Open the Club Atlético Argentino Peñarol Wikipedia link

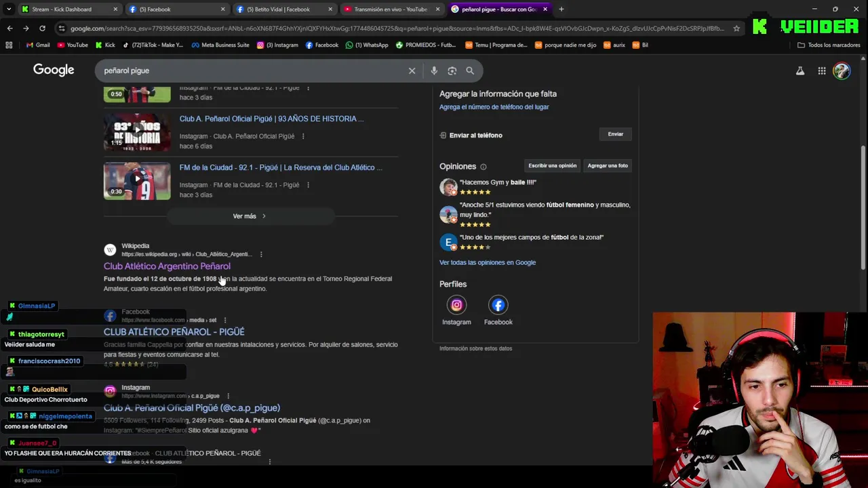[x=167, y=266]
